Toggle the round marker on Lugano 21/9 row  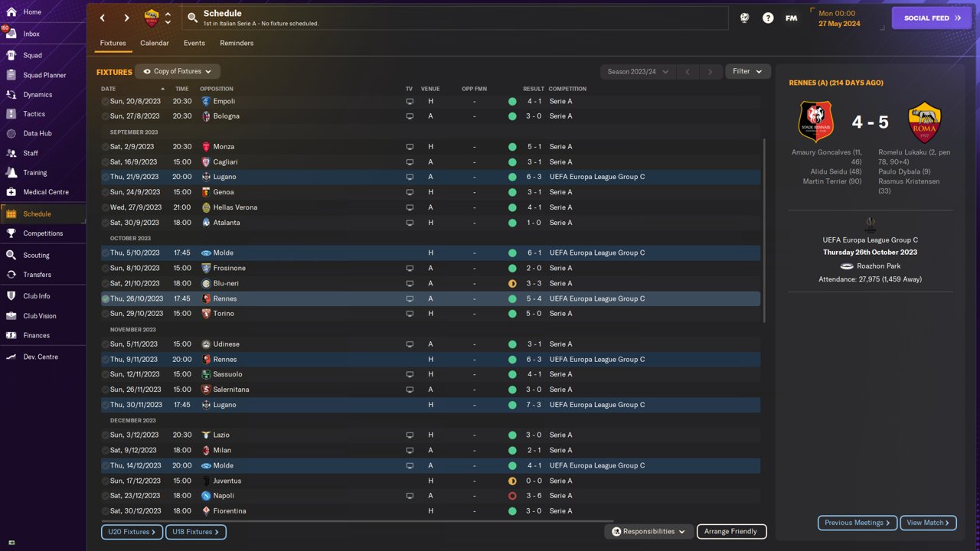pos(106,177)
